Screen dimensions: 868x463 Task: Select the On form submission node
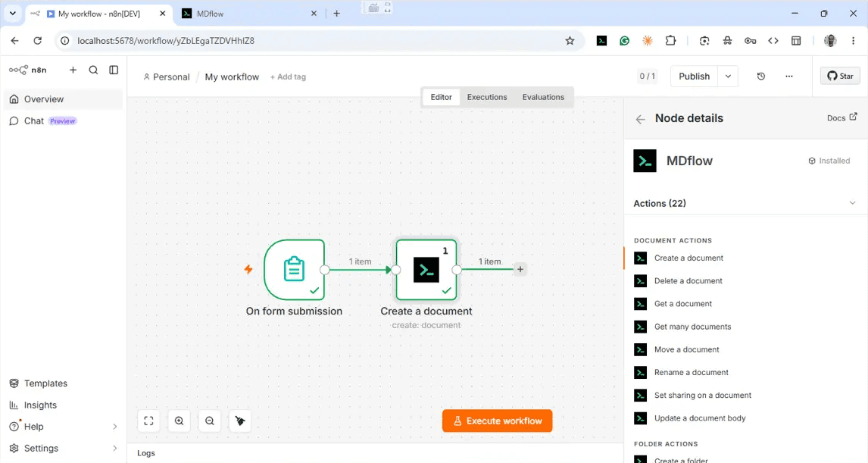[x=294, y=270]
